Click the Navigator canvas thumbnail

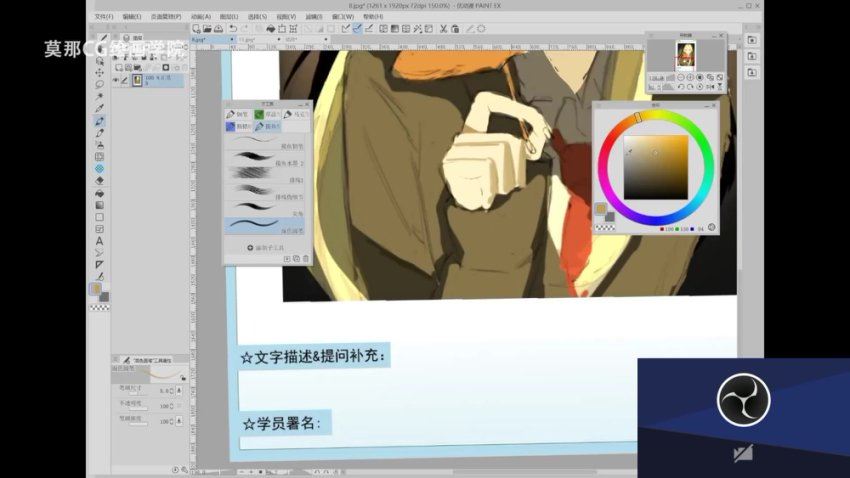pos(686,56)
